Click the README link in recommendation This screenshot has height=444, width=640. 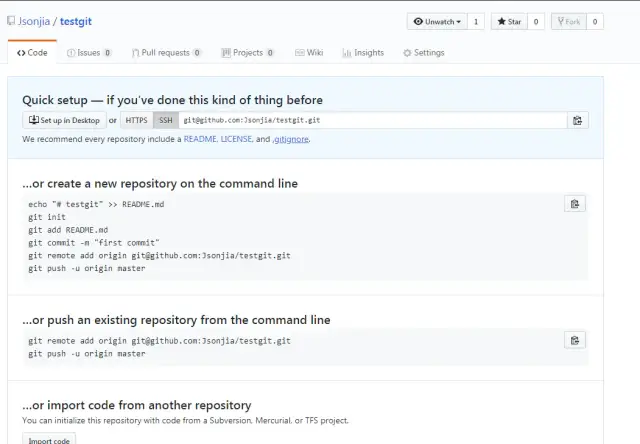tap(198, 139)
